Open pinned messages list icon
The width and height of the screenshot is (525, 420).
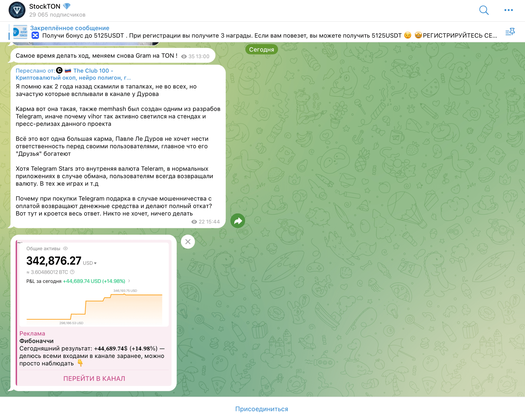pyautogui.click(x=510, y=32)
